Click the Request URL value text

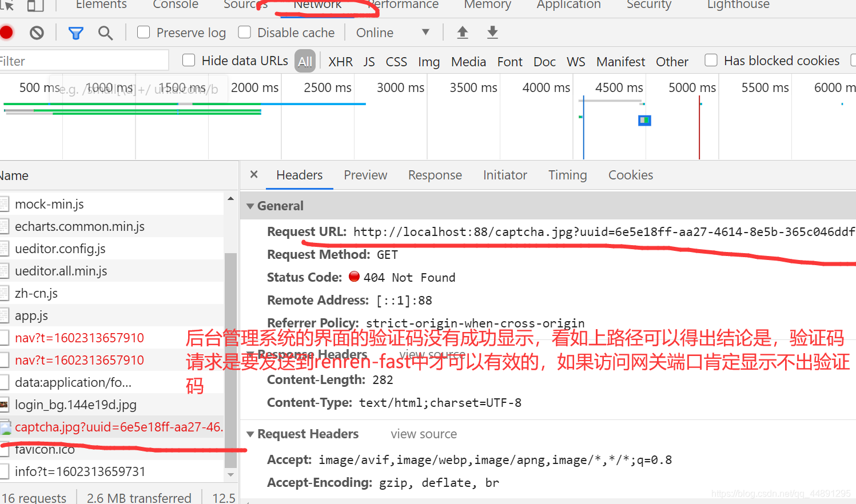click(604, 232)
